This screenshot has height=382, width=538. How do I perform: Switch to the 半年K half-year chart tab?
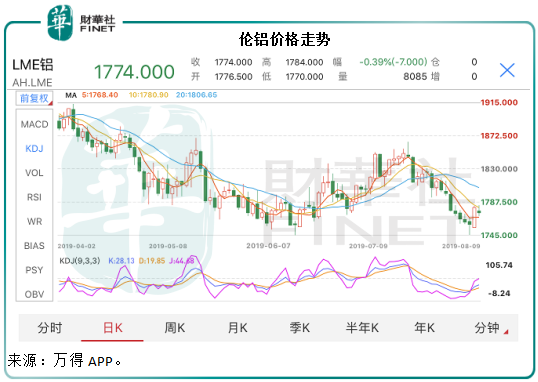click(362, 328)
